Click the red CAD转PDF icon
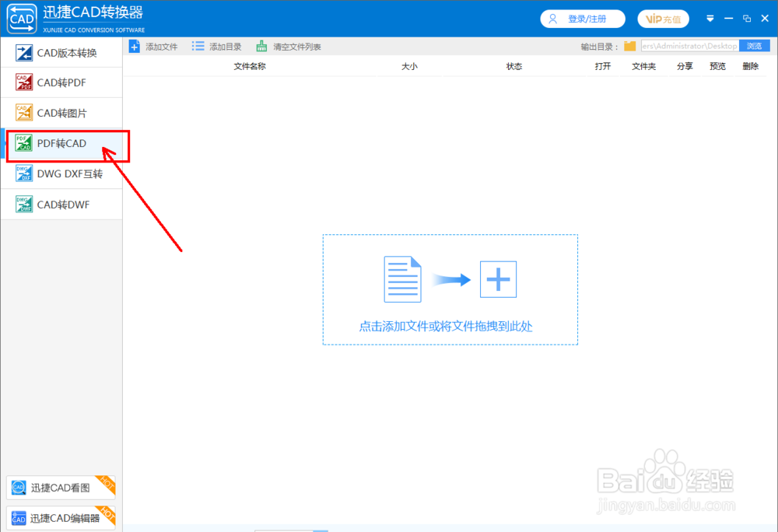Viewport: 778px width, 532px height. coord(24,82)
